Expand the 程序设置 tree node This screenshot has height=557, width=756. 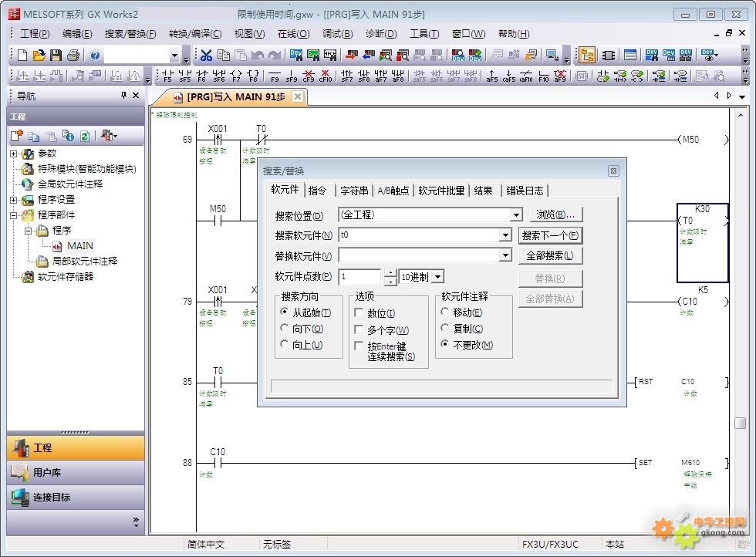click(14, 200)
